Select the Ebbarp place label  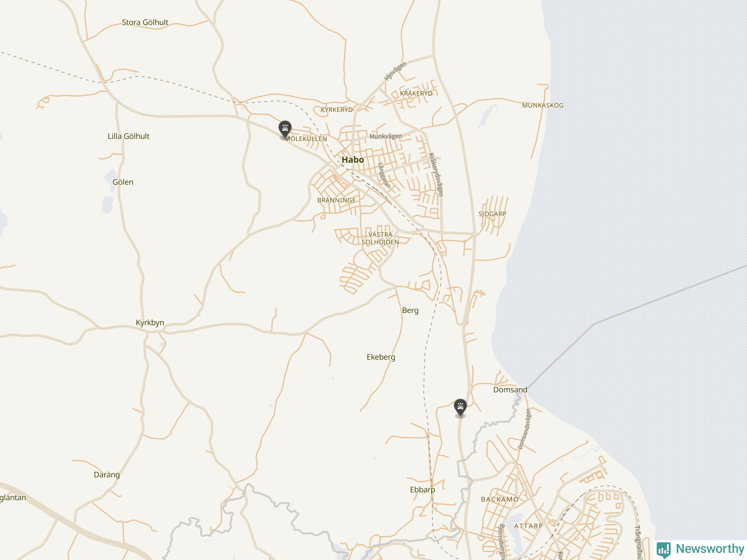pos(422,489)
